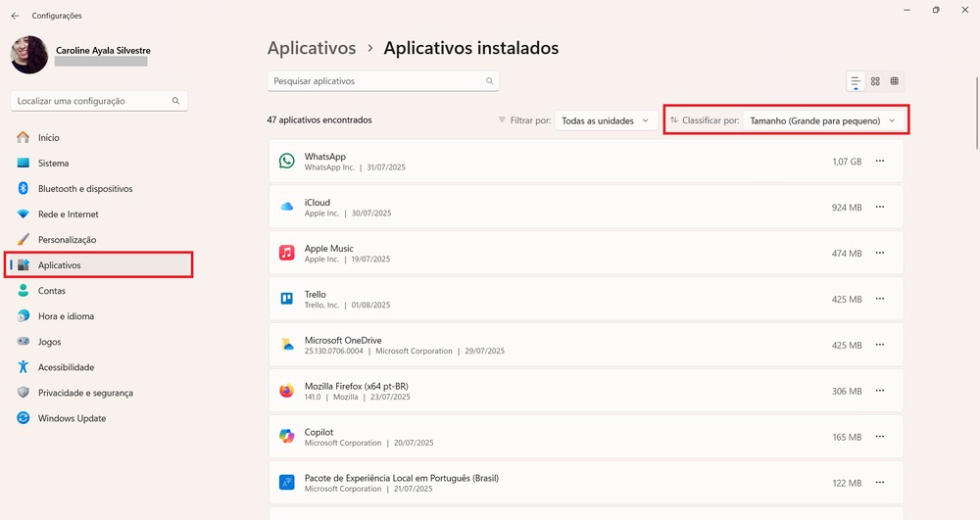Click the Copilot size 165 MB
This screenshot has height=520, width=980.
tap(847, 437)
